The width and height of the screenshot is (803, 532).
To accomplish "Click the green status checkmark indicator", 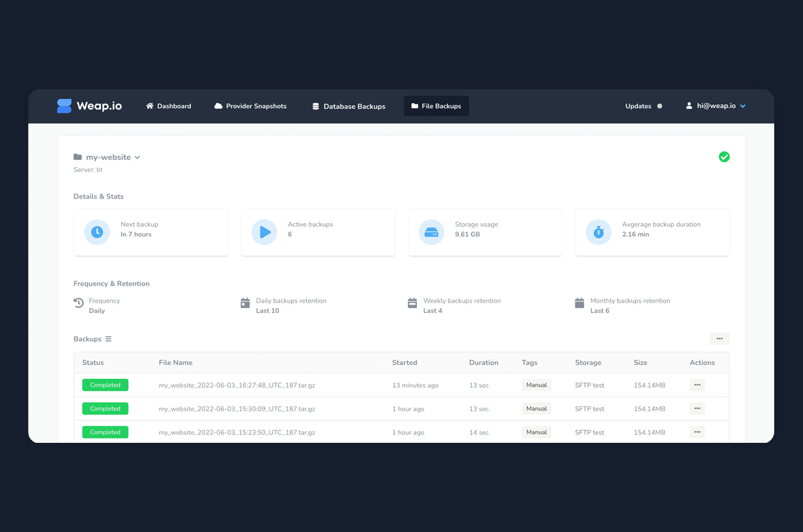I will pyautogui.click(x=724, y=157).
